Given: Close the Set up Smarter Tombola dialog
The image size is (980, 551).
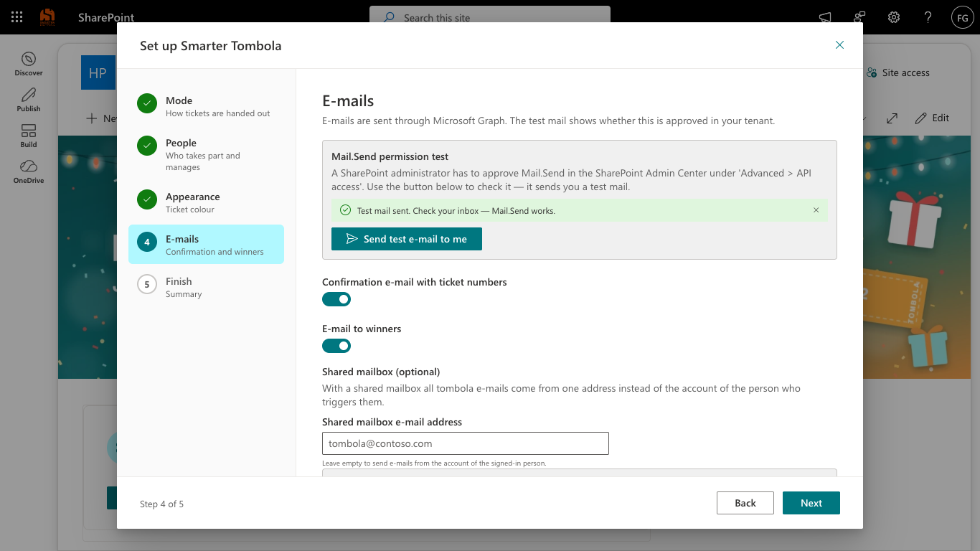Looking at the screenshot, I should (839, 45).
